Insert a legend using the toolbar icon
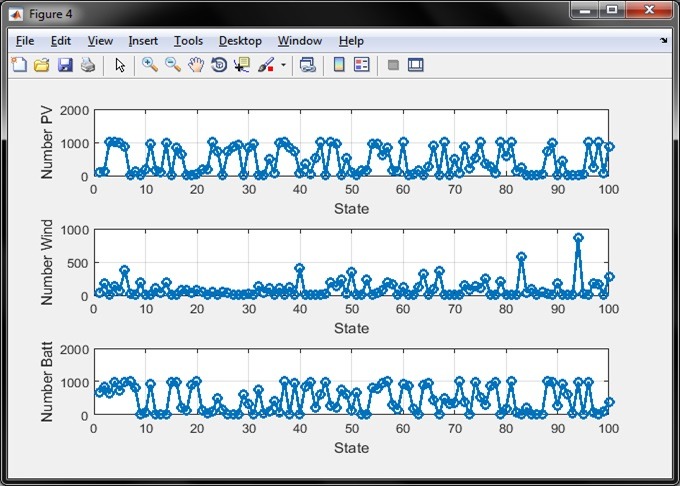 [x=362, y=65]
